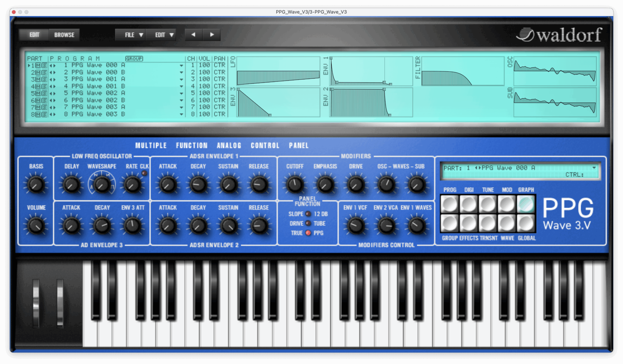The width and height of the screenshot is (623, 364).
Task: Open program dropdown for part 4
Action: (182, 86)
